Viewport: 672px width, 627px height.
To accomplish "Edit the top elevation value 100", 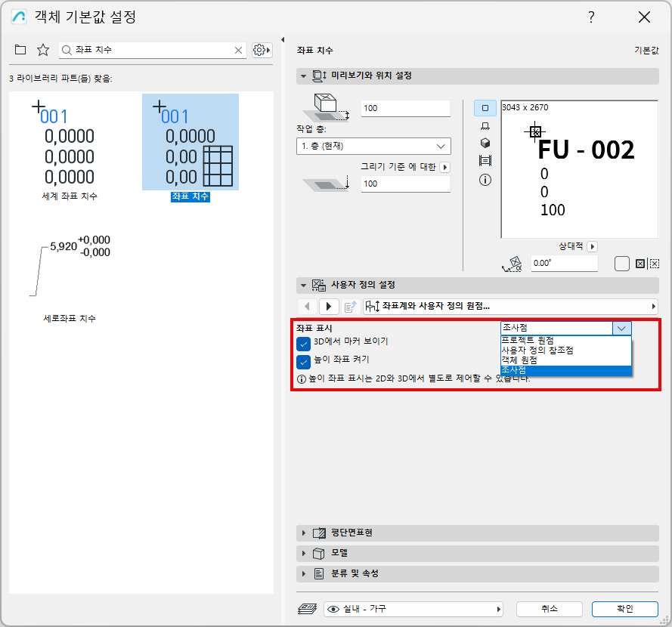I will (x=405, y=108).
